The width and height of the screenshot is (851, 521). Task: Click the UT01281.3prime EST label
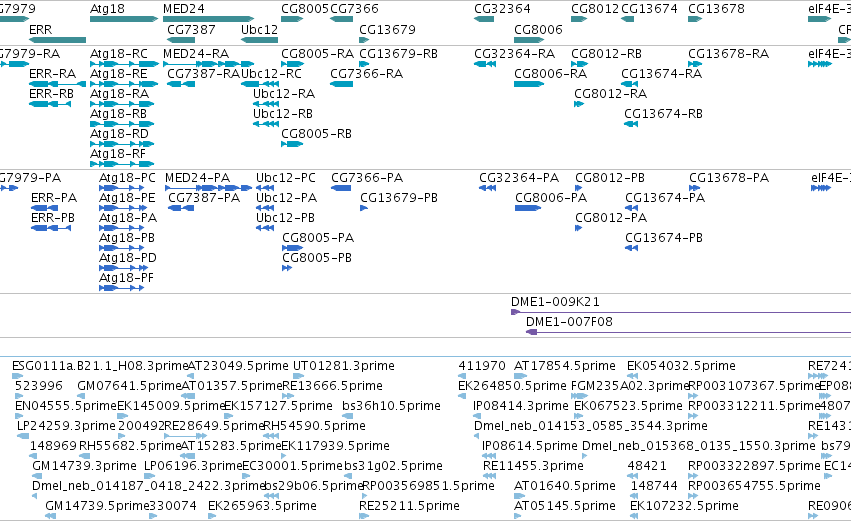click(x=344, y=366)
